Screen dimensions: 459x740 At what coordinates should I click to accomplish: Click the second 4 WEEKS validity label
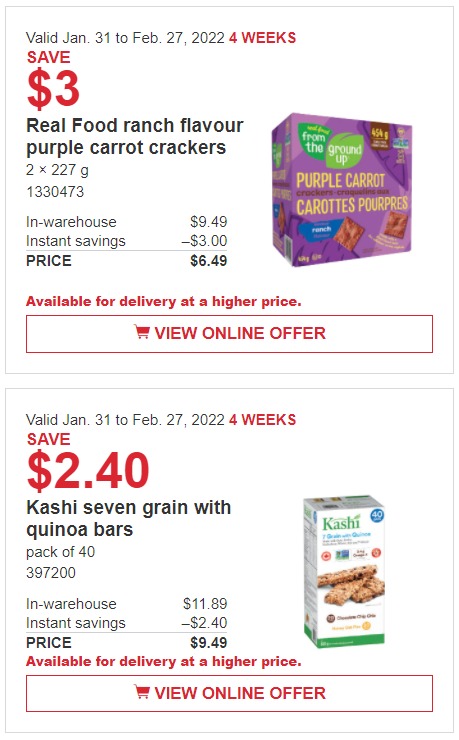pos(262,420)
